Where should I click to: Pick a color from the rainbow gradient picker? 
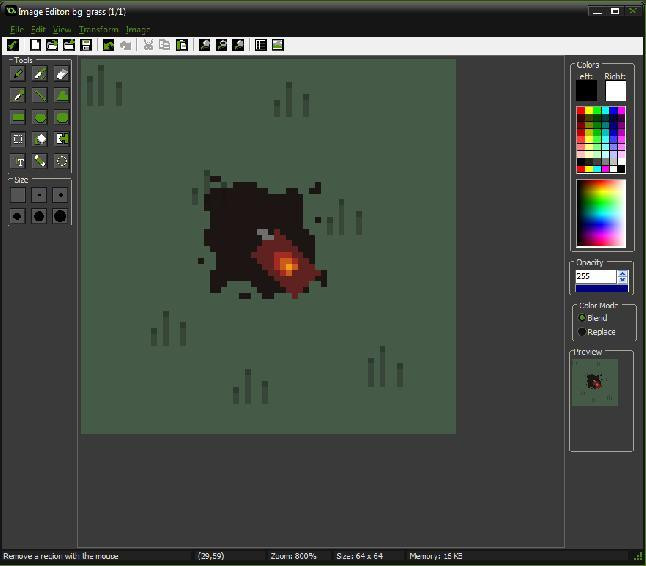point(601,213)
